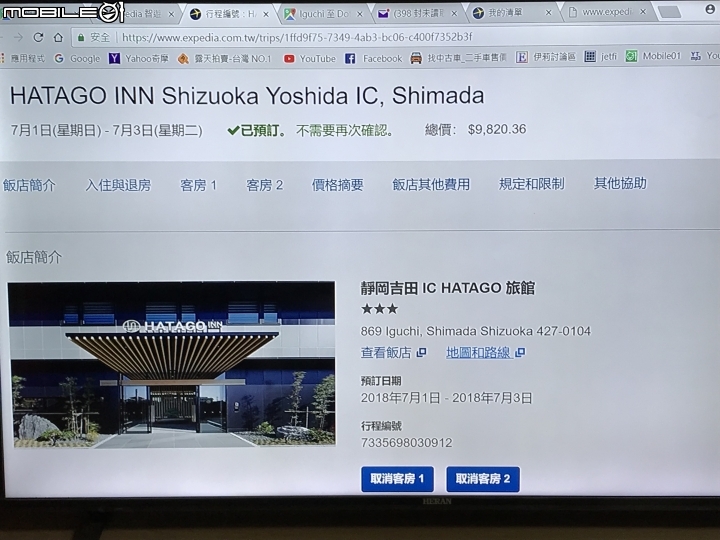Open jetfi bookmark
The height and width of the screenshot is (540, 720).
click(x=601, y=56)
